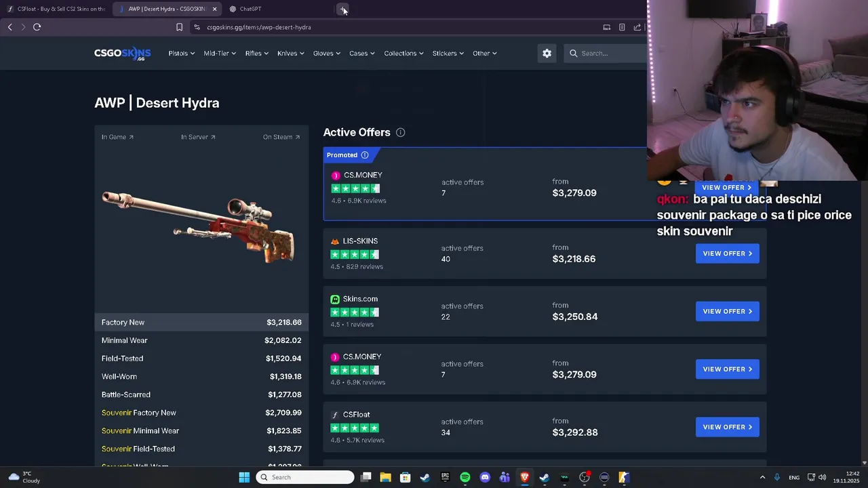
Task: View offer from CSFloat
Action: point(728,427)
